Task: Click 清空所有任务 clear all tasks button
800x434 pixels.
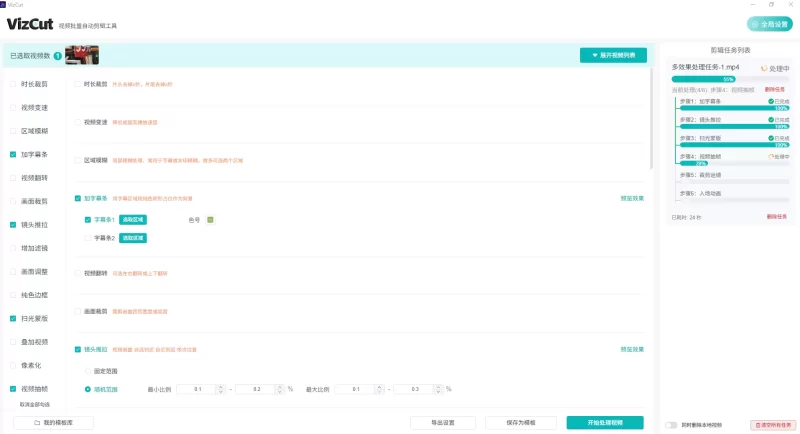Action: 773,425
